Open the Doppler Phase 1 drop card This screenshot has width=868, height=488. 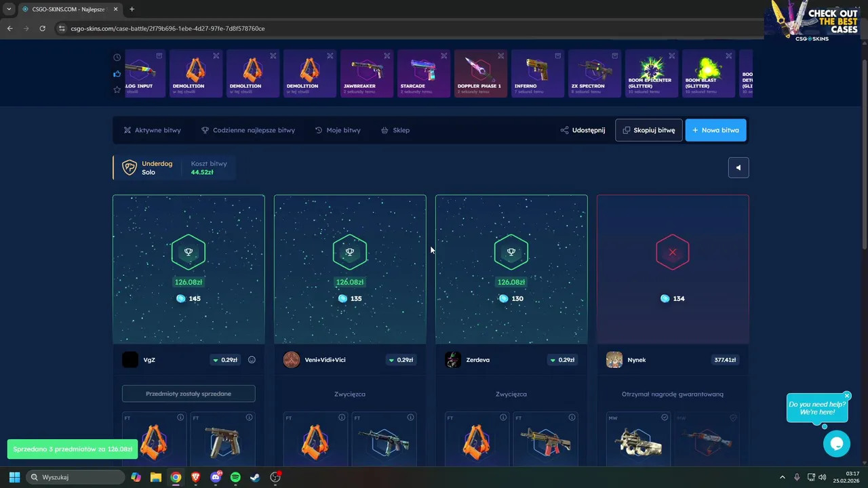(x=481, y=73)
